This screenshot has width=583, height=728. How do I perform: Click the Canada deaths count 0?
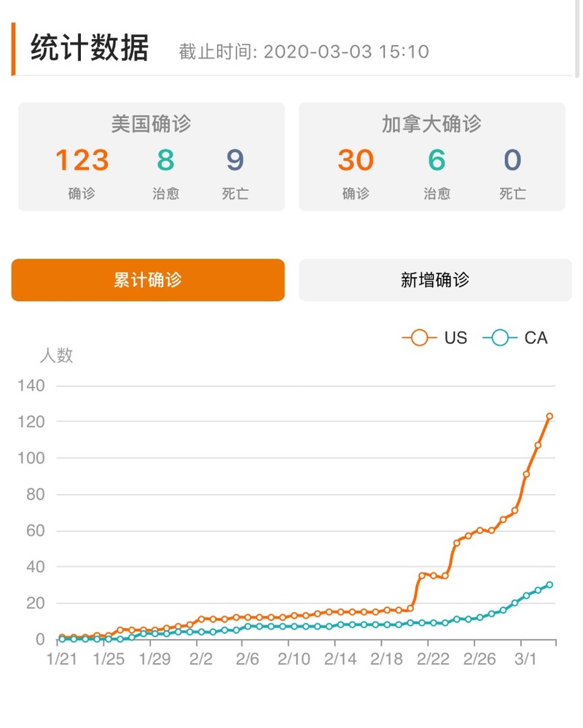pyautogui.click(x=512, y=160)
